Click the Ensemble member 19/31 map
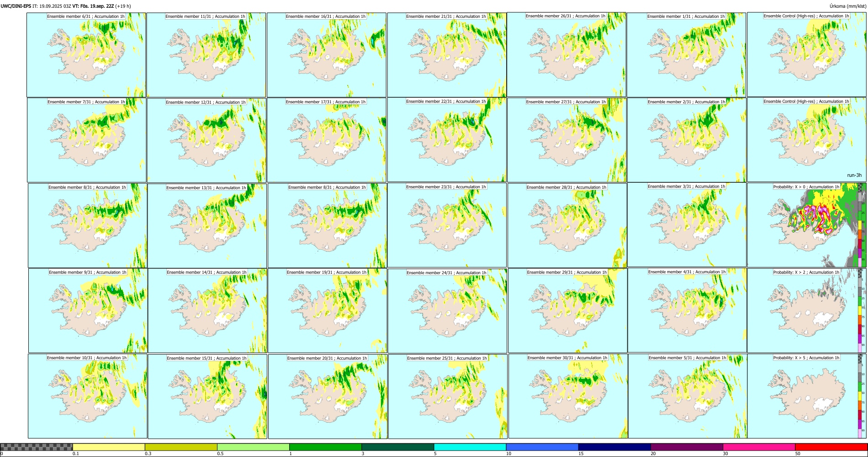The image size is (868, 457). (328, 310)
